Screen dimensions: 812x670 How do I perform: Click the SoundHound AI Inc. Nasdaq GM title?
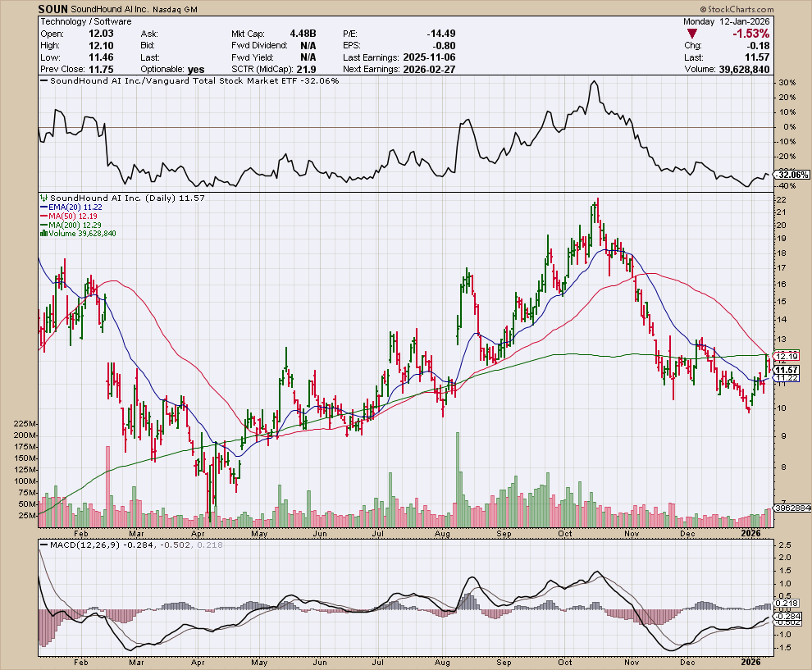(134, 9)
